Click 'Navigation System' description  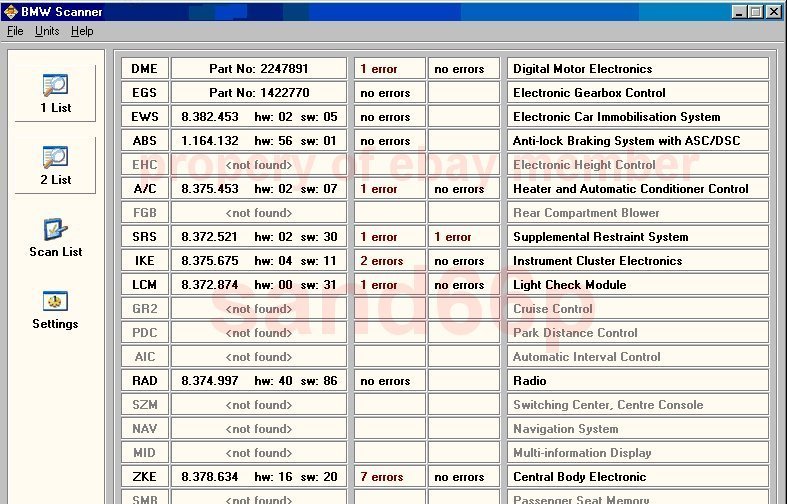point(638,429)
